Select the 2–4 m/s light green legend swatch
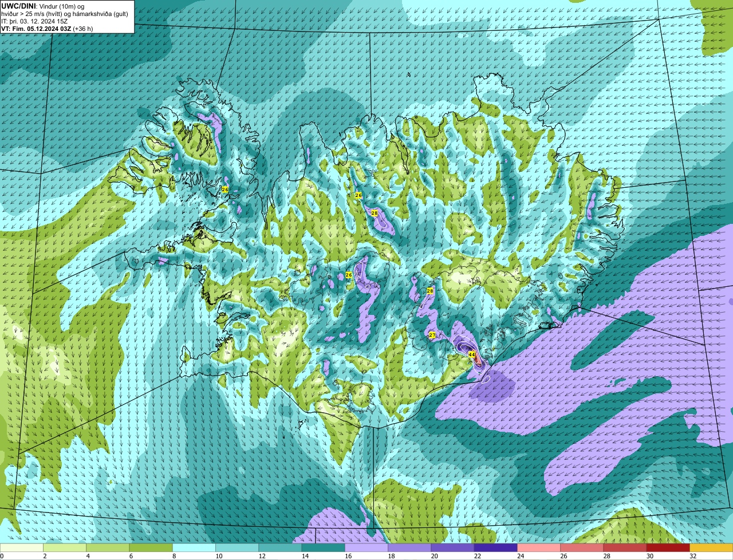 pyautogui.click(x=65, y=547)
